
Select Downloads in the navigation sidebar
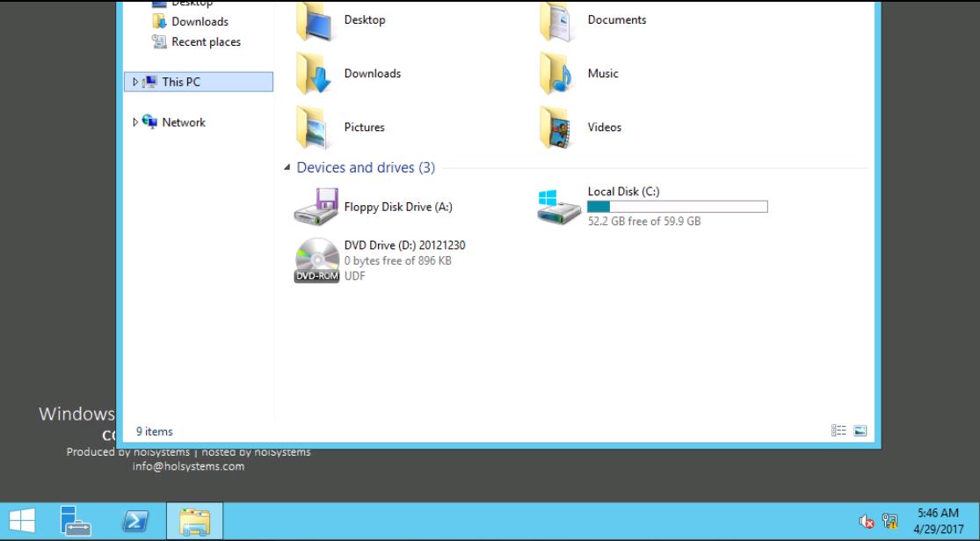point(200,22)
